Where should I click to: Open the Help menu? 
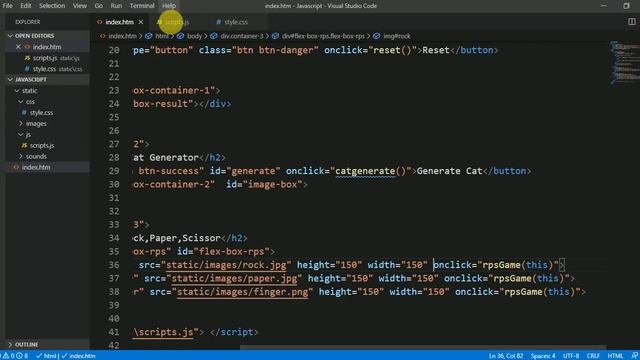tap(169, 6)
